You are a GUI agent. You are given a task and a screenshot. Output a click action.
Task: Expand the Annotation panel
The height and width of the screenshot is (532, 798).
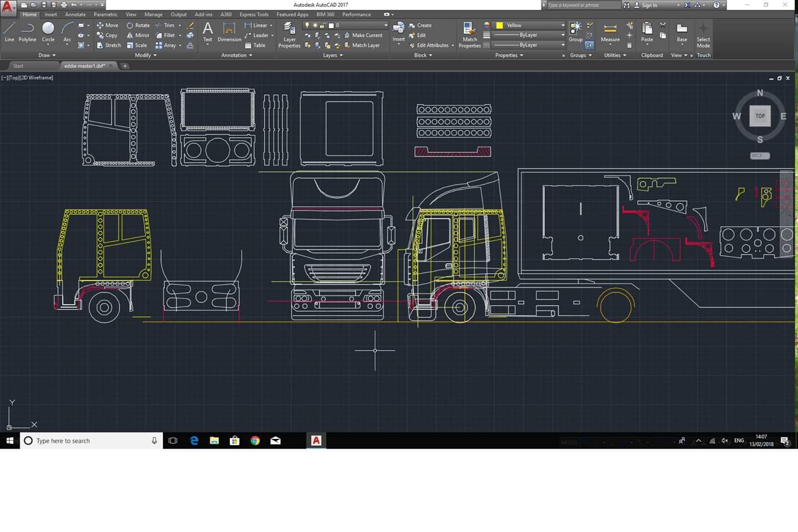pos(237,55)
